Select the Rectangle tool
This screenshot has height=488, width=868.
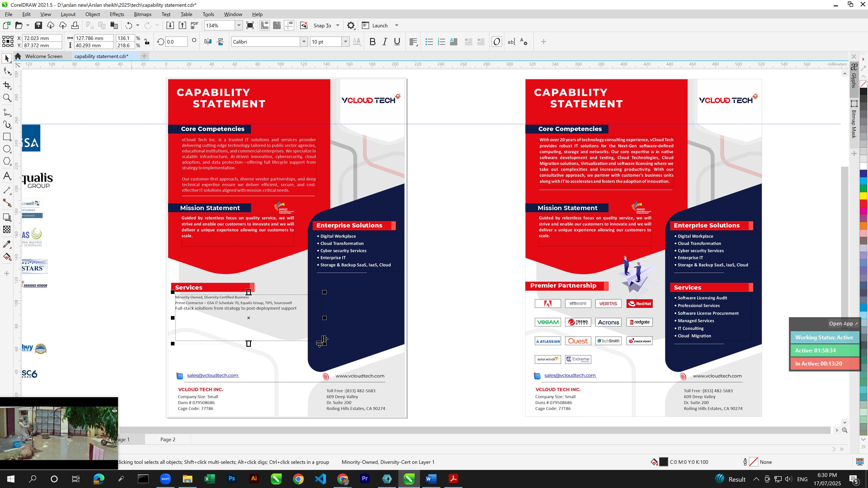7,137
